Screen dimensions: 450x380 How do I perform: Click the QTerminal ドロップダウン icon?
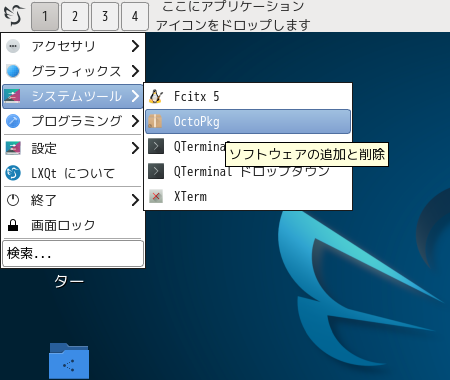[156, 171]
